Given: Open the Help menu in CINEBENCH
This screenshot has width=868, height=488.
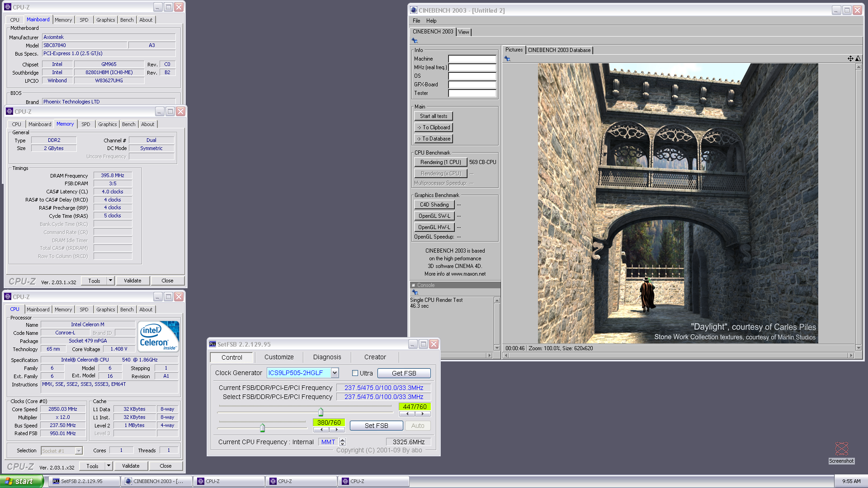Looking at the screenshot, I should (431, 21).
